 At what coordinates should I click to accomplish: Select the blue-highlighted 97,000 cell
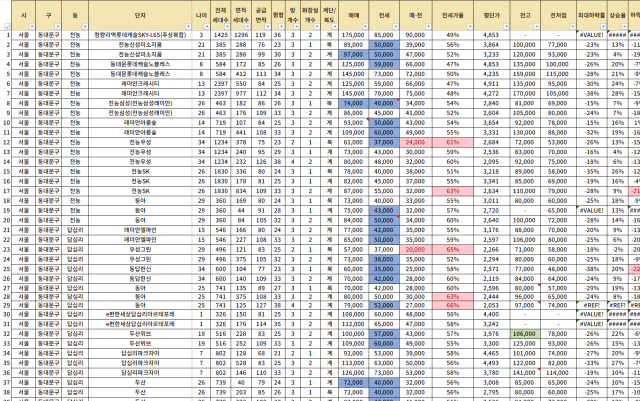click(353, 54)
